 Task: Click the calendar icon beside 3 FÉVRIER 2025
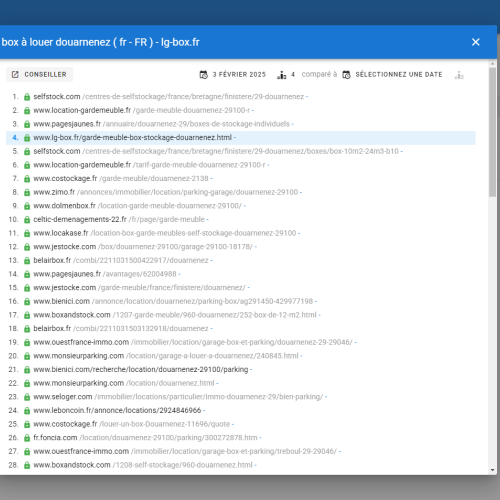click(203, 75)
